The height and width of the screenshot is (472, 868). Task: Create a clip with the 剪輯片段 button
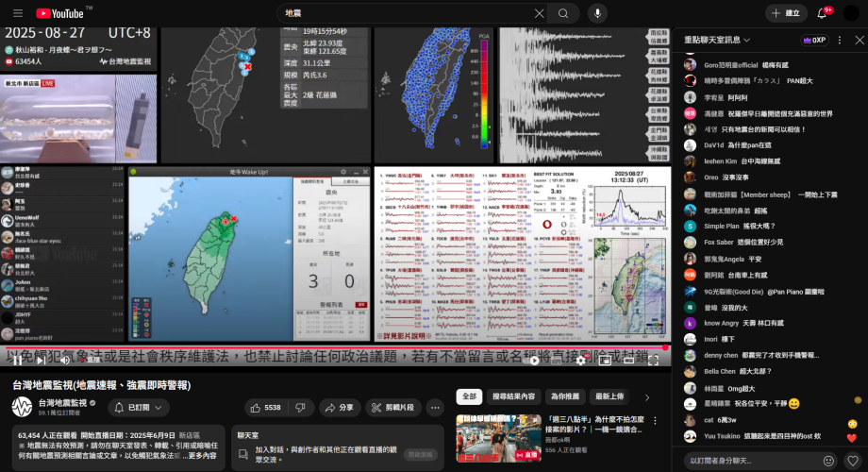coord(393,408)
